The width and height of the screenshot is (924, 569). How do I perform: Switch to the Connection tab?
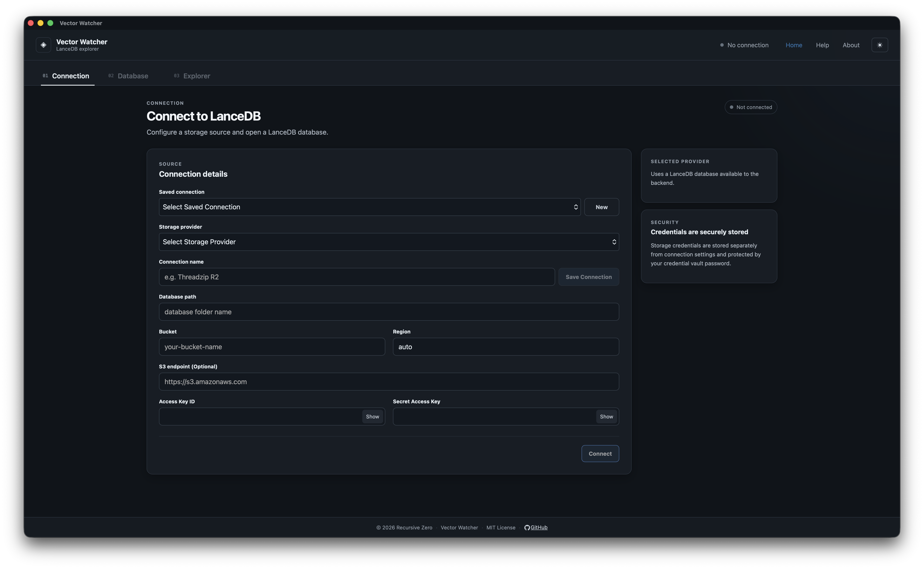(x=67, y=76)
